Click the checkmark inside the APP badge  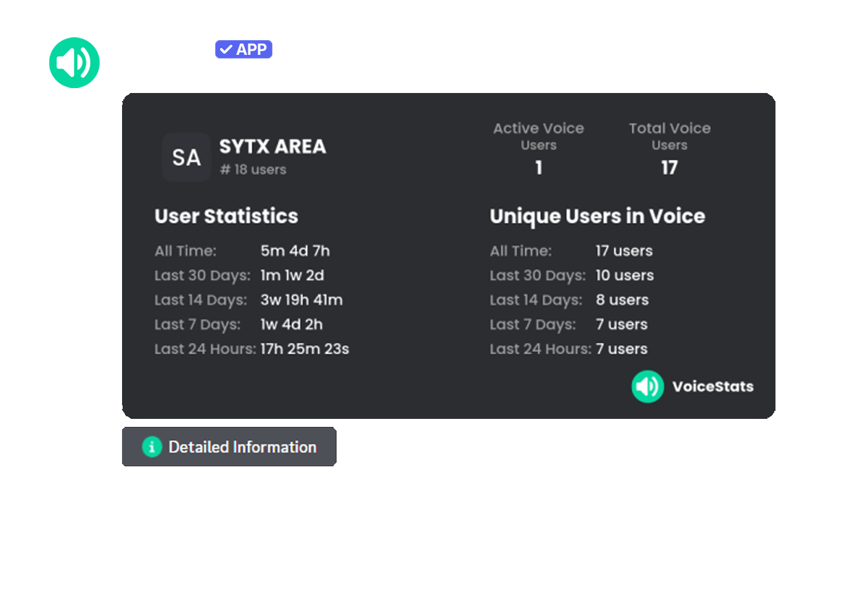pos(227,49)
